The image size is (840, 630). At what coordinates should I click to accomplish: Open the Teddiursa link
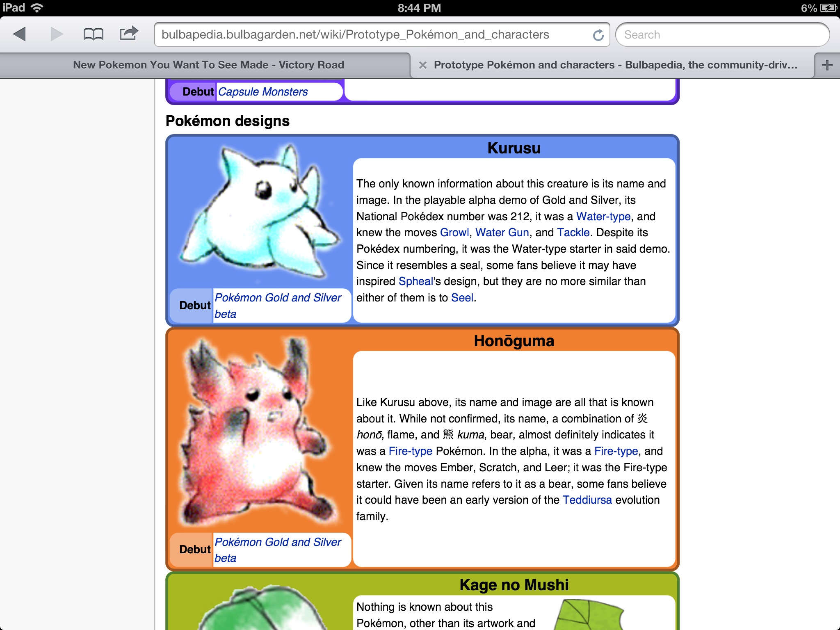click(x=587, y=500)
